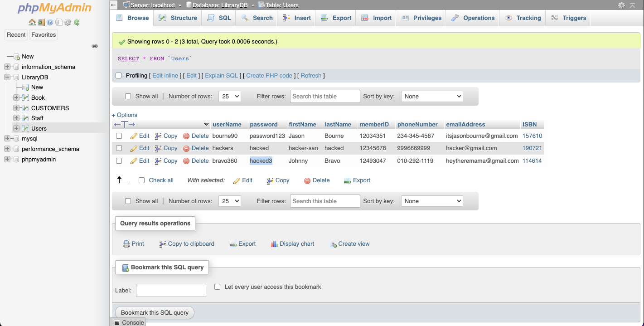Switch to the Structure tab
Screen dimensions: 644x326
click(182, 18)
